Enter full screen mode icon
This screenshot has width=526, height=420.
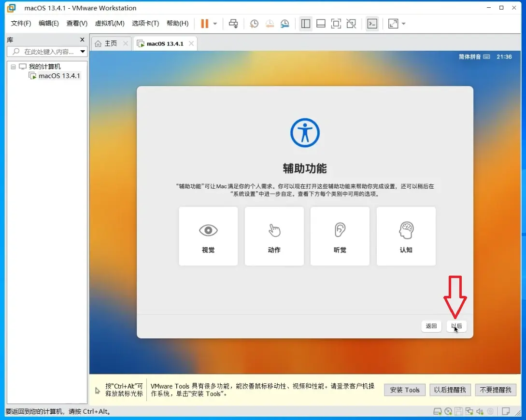click(336, 24)
